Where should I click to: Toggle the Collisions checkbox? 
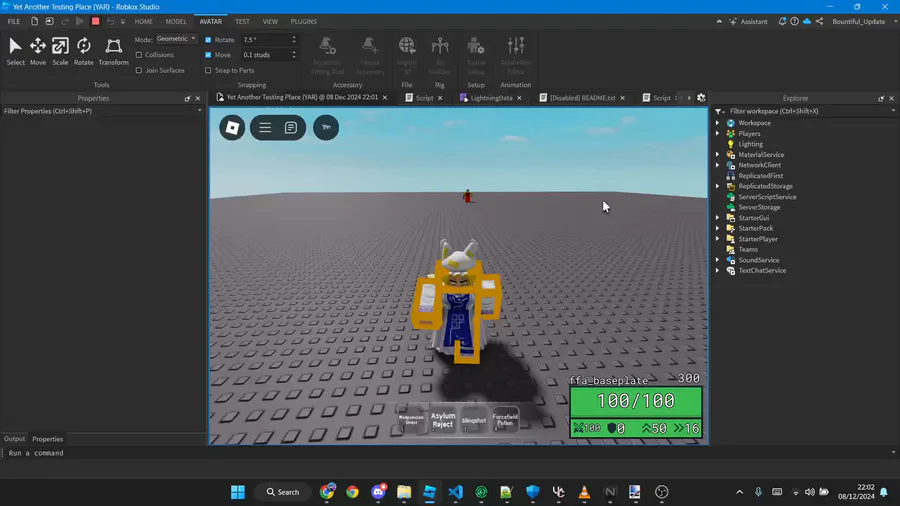click(139, 55)
